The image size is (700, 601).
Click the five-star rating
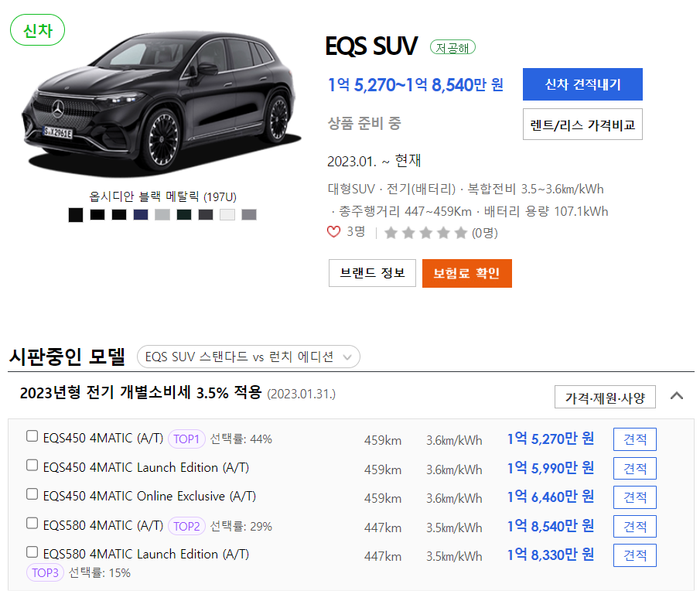pyautogui.click(x=425, y=233)
